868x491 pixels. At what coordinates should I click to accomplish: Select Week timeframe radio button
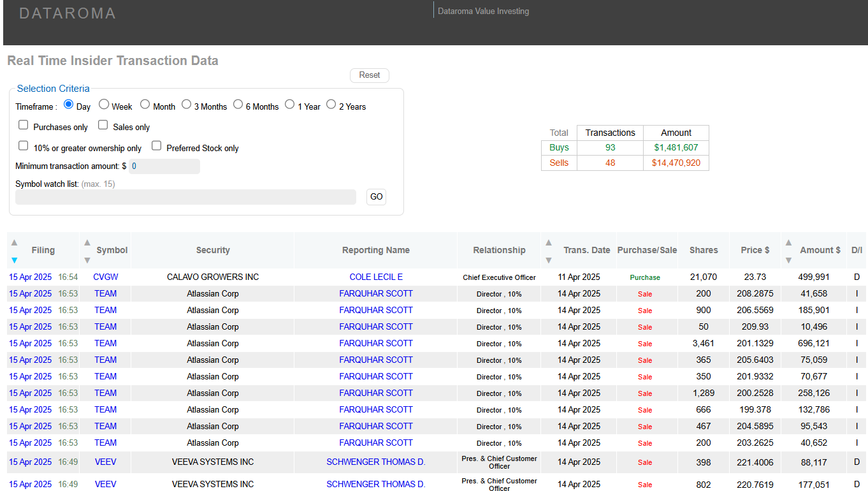click(x=104, y=105)
